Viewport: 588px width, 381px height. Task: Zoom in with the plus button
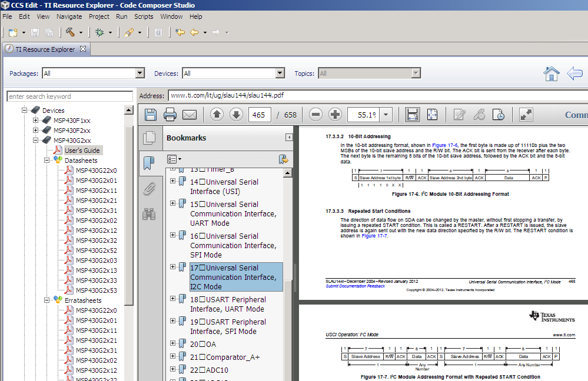coord(335,115)
